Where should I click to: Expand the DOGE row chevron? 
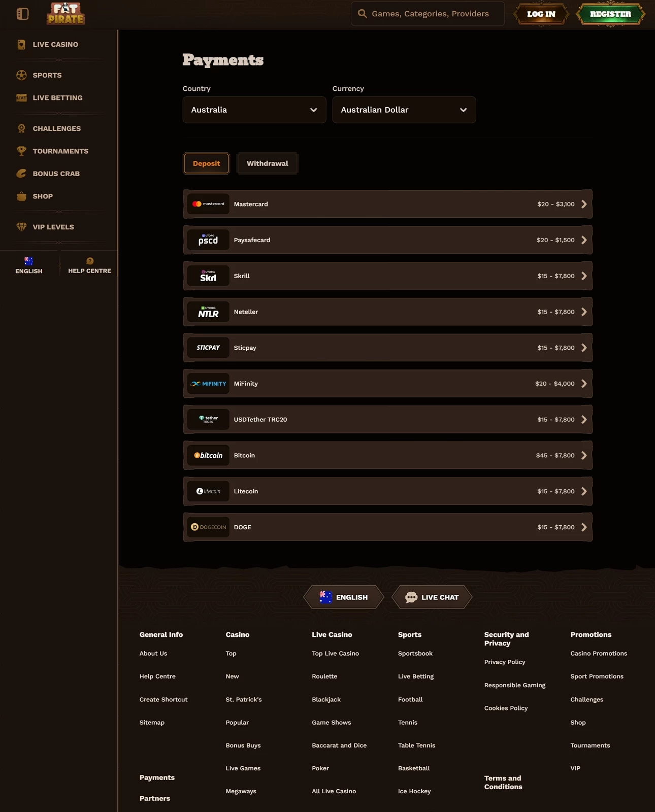point(584,527)
